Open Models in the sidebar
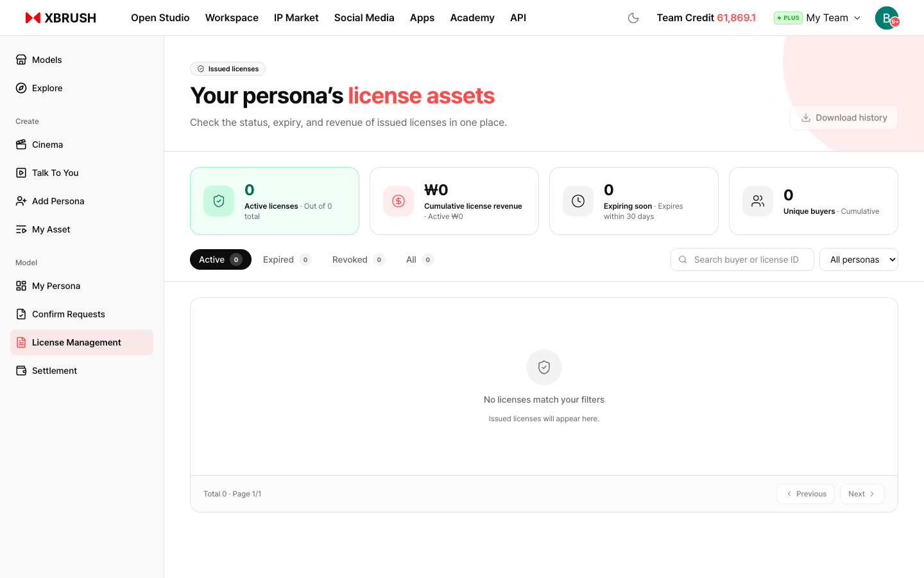 pos(81,60)
